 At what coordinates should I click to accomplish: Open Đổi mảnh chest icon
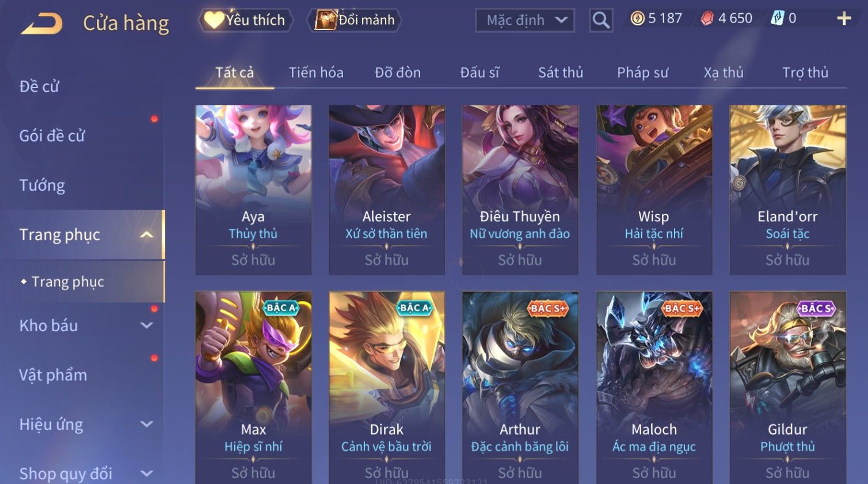pos(325,20)
